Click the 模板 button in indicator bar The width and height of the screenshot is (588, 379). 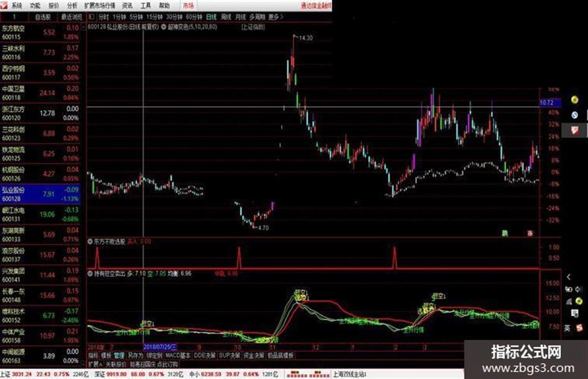tap(106, 355)
